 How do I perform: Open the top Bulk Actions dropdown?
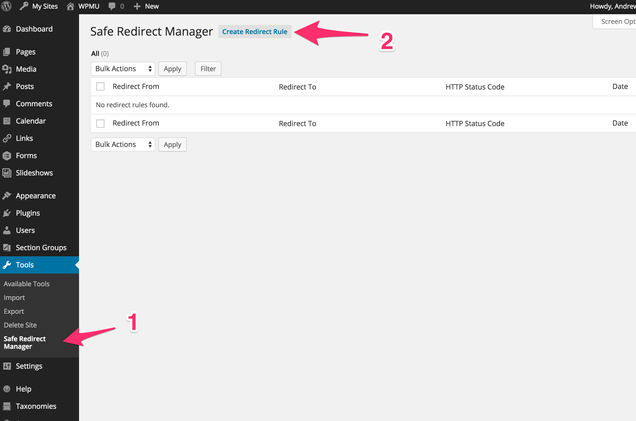point(123,69)
